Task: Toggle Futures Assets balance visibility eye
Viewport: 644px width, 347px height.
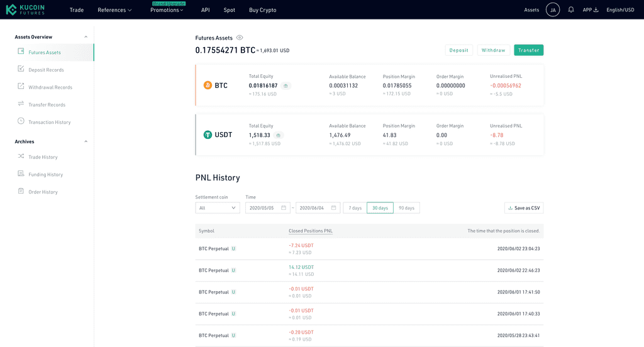Action: tap(240, 37)
